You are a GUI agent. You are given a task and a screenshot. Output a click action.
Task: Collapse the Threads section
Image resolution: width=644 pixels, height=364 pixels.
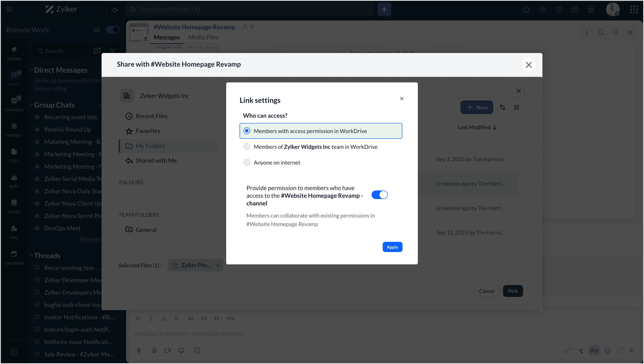(32, 255)
